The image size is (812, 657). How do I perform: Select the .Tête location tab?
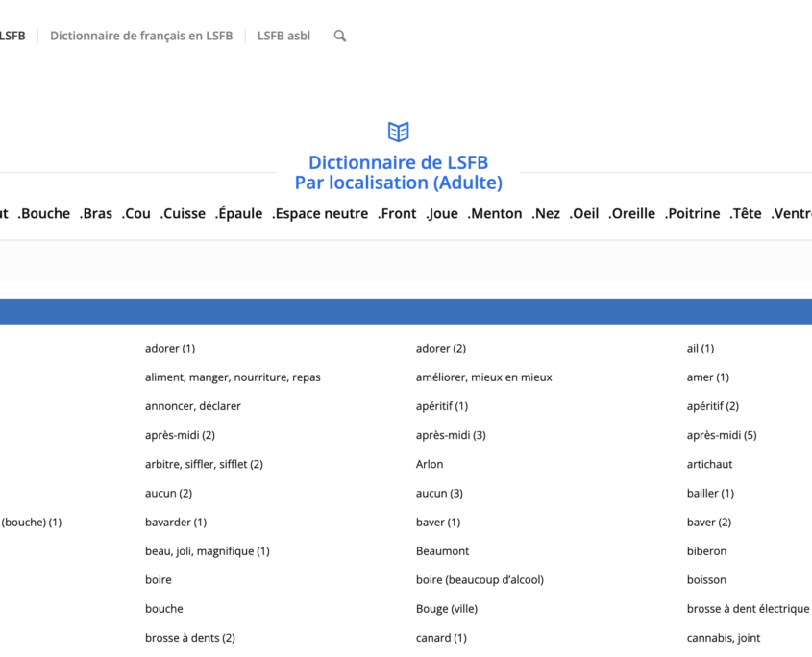745,213
